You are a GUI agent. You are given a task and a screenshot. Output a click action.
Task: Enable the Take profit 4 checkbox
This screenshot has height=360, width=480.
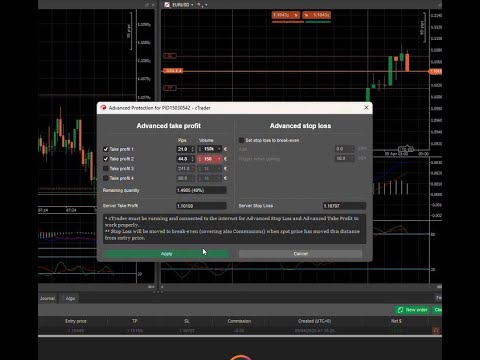tap(106, 178)
